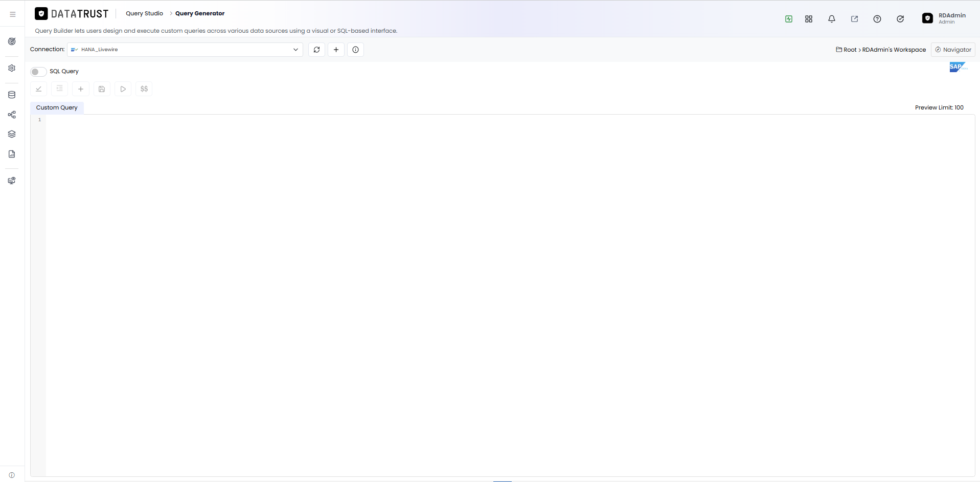Click into the query editor line 1
The width and height of the screenshot is (980, 482).
coord(510,120)
